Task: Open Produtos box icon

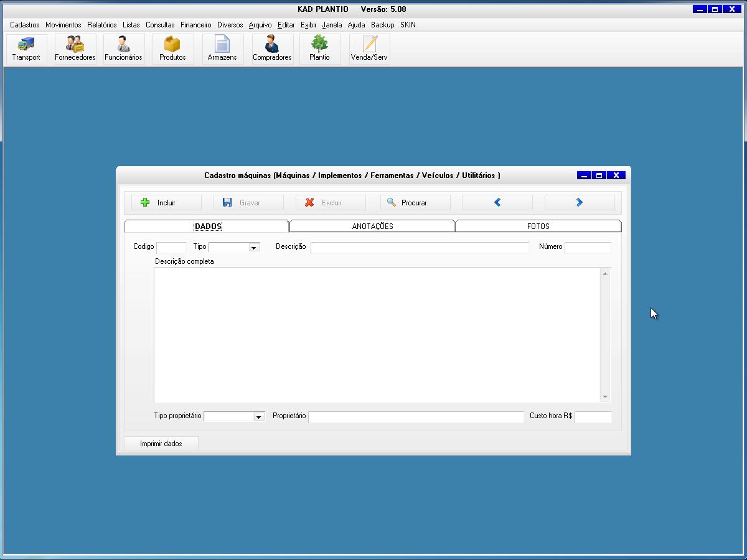Action: (x=172, y=49)
